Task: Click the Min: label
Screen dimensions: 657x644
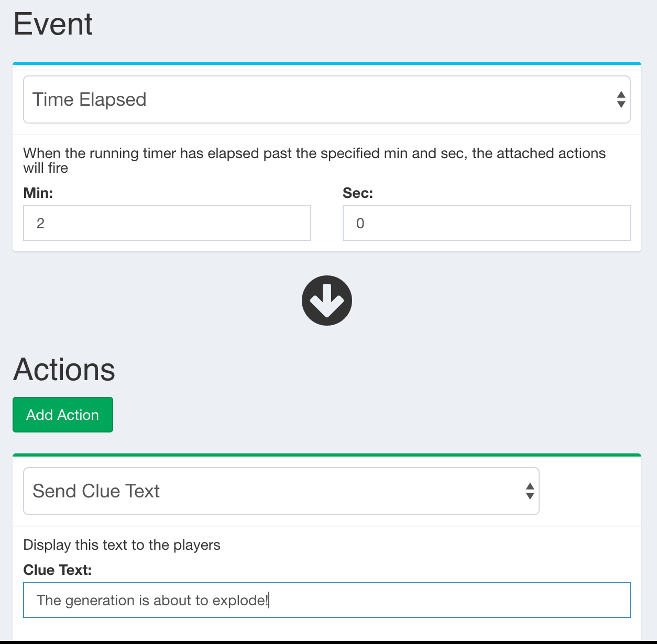Action: pyautogui.click(x=38, y=193)
